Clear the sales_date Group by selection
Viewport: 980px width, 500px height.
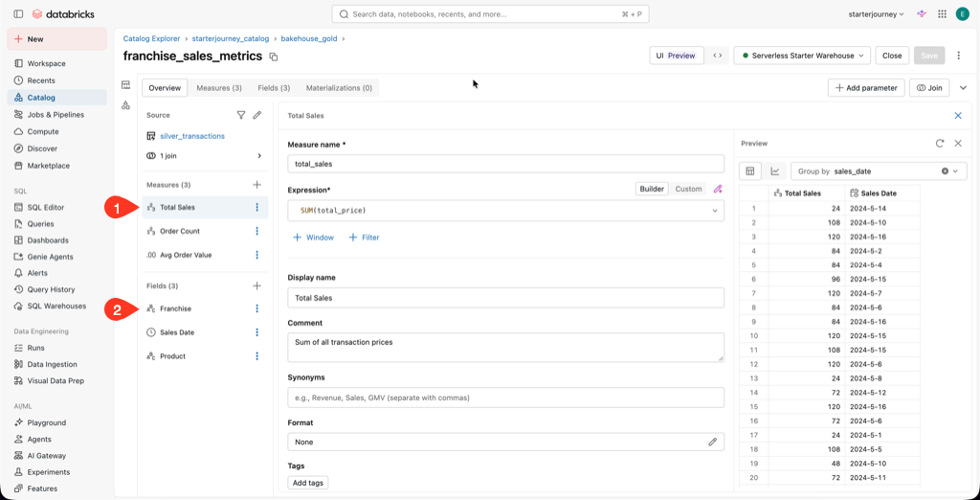pos(945,170)
